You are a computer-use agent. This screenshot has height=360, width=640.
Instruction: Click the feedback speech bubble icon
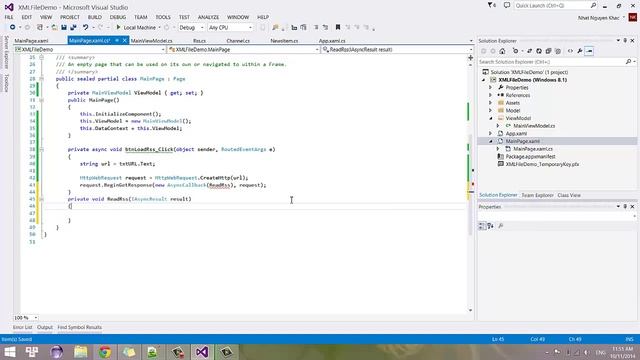(507, 5)
